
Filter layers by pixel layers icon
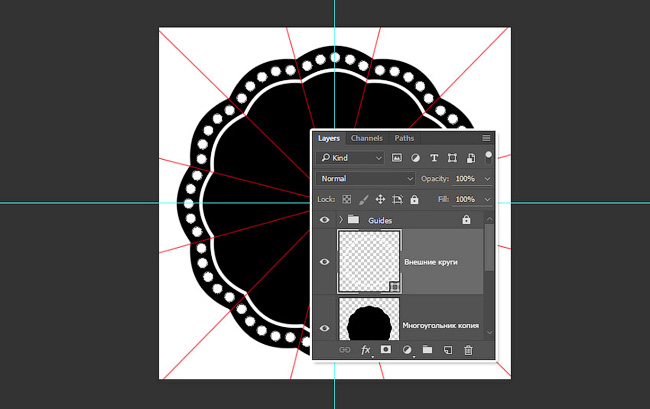[397, 158]
